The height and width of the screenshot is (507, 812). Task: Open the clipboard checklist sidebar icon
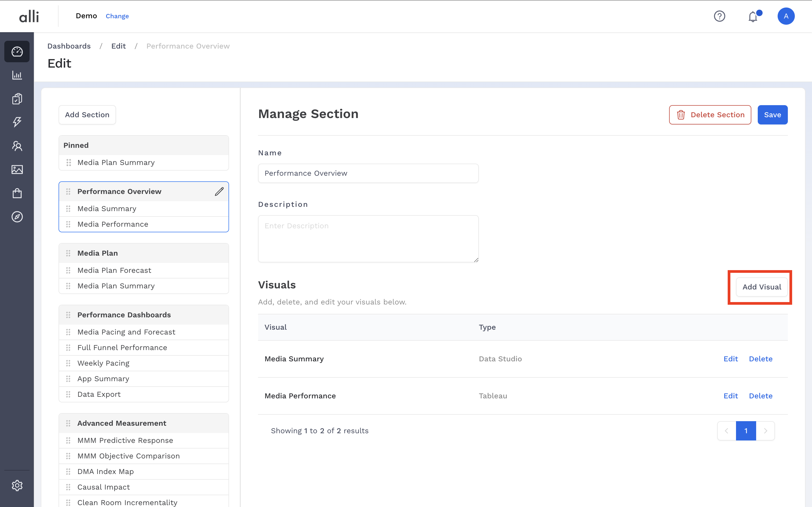[x=17, y=99]
